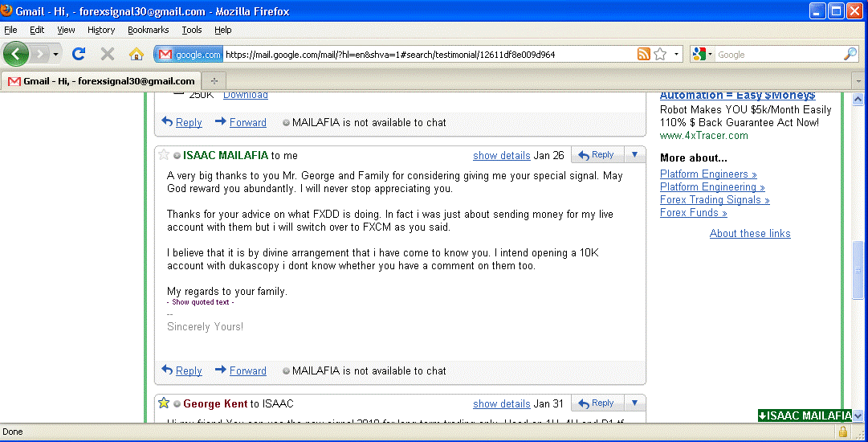Open the Platform Engineering » link
This screenshot has height=442, width=868.
coord(712,186)
